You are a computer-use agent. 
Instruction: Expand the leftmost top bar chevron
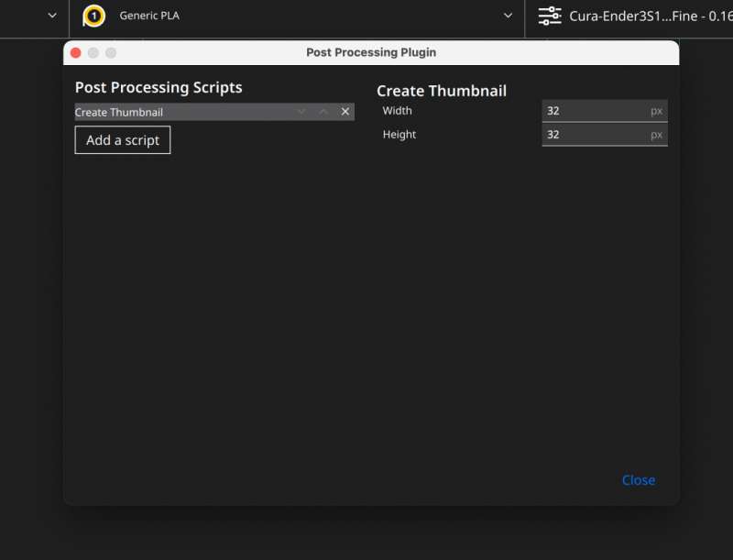[52, 16]
